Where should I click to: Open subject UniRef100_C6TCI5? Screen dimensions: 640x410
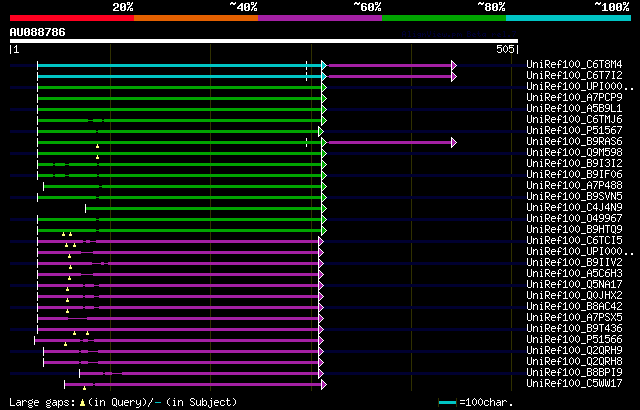pos(574,241)
